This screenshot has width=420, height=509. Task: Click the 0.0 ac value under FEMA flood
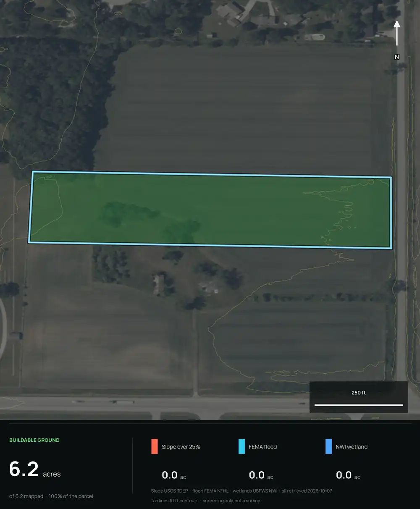(x=261, y=475)
